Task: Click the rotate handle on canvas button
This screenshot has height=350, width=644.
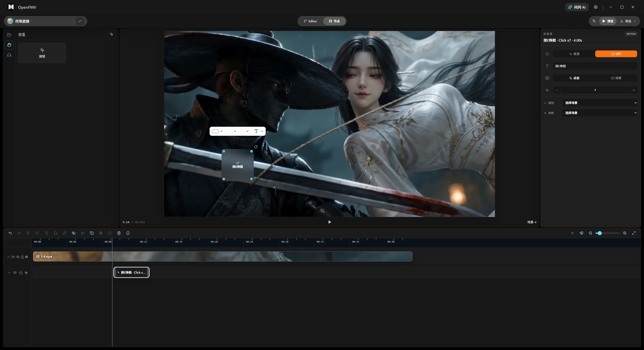Action: (x=256, y=147)
